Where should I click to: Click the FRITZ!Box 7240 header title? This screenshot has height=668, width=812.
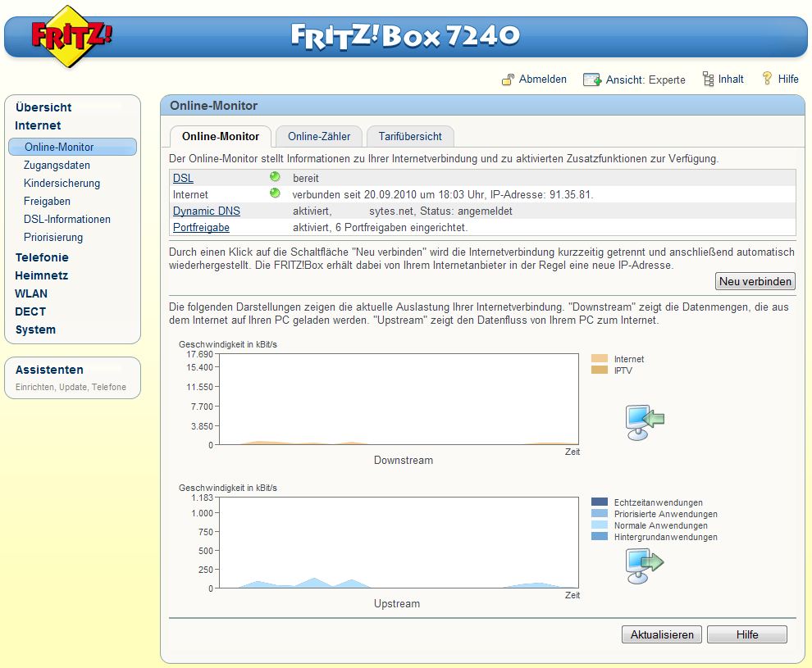pos(405,36)
